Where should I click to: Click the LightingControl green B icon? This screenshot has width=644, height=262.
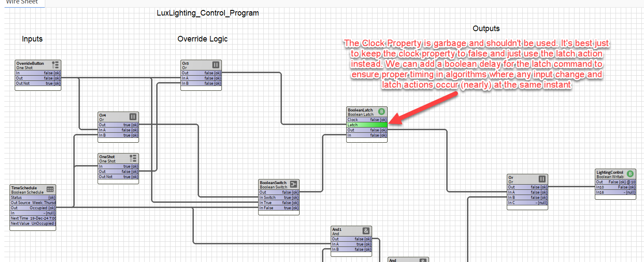coord(630,174)
